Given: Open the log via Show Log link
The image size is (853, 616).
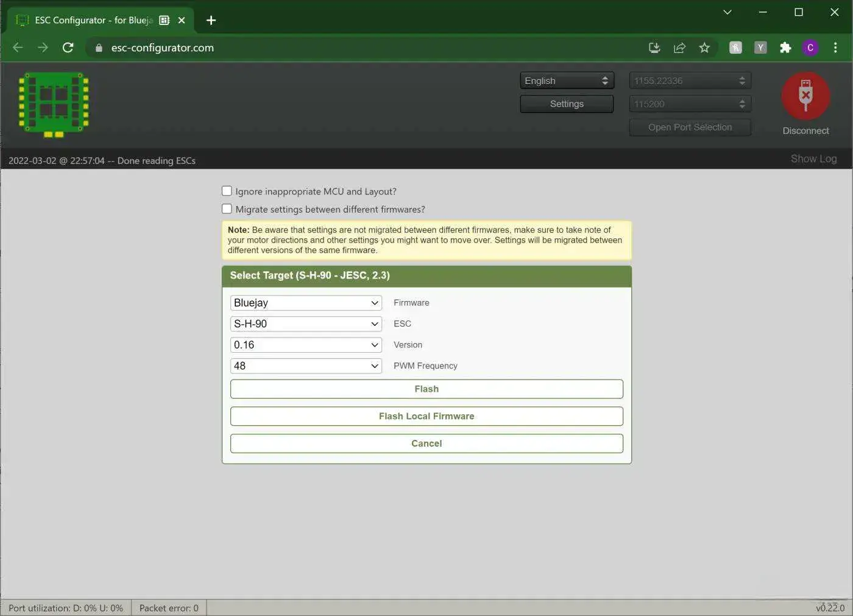Looking at the screenshot, I should click(813, 158).
